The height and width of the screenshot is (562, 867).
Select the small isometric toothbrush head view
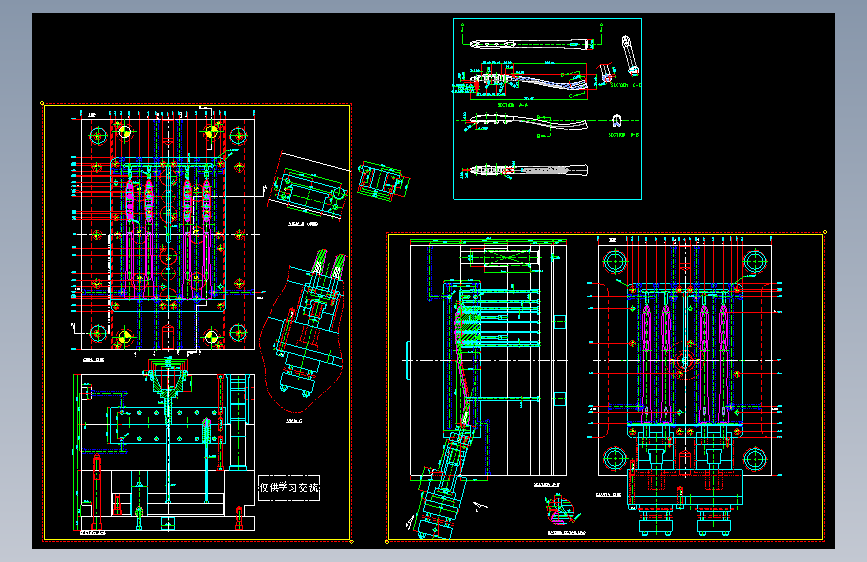click(630, 55)
